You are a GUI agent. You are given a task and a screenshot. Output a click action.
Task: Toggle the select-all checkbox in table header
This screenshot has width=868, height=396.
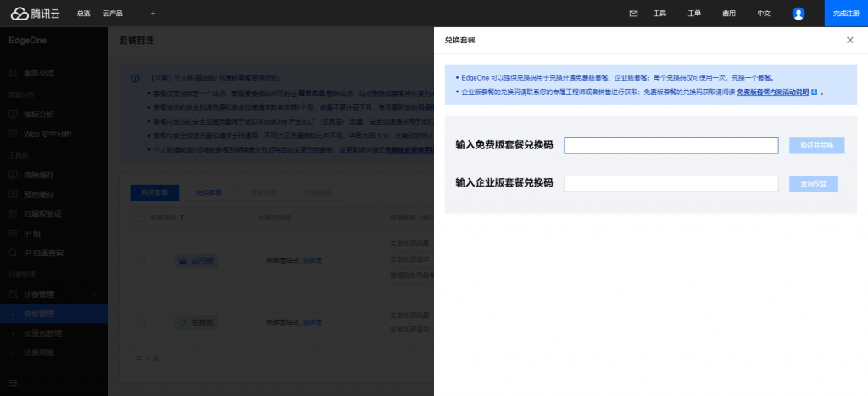[141, 218]
